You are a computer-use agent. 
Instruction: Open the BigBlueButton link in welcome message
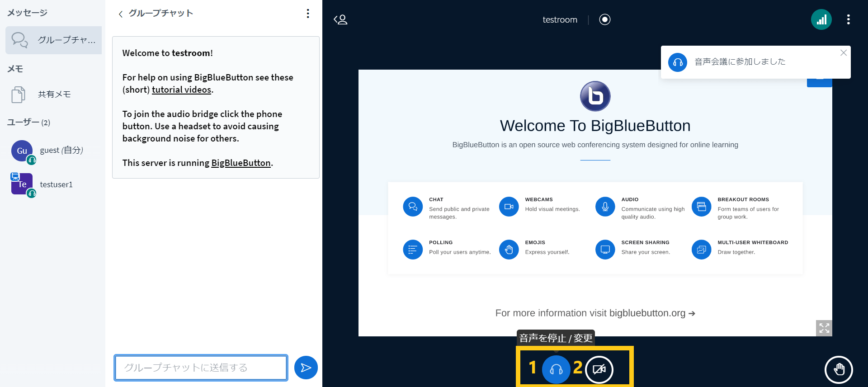[241, 163]
